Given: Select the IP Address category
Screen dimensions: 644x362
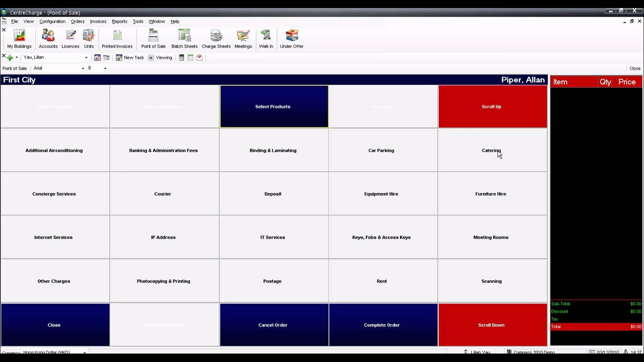Looking at the screenshot, I should tap(164, 237).
